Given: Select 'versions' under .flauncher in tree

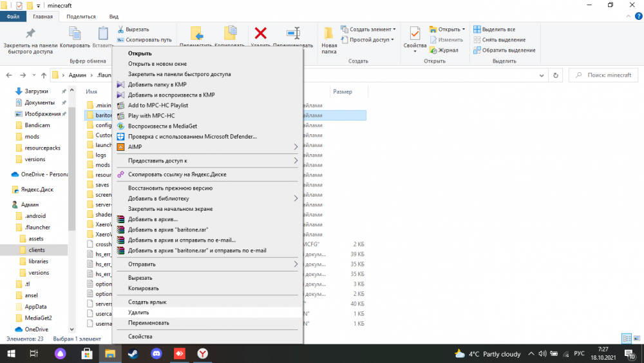Looking at the screenshot, I should click(x=39, y=273).
